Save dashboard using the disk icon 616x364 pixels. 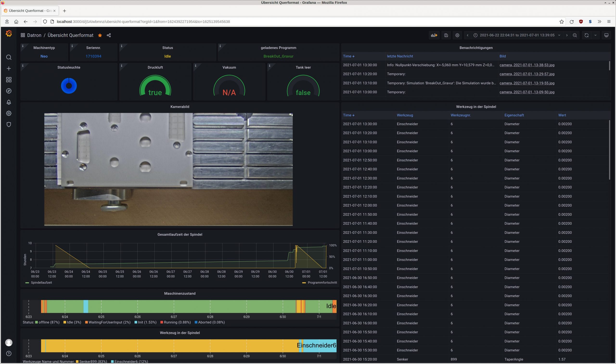pyautogui.click(x=446, y=35)
